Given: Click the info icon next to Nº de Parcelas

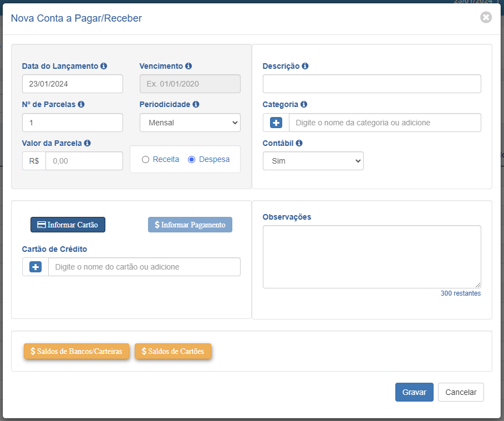Looking at the screenshot, I should [x=81, y=104].
